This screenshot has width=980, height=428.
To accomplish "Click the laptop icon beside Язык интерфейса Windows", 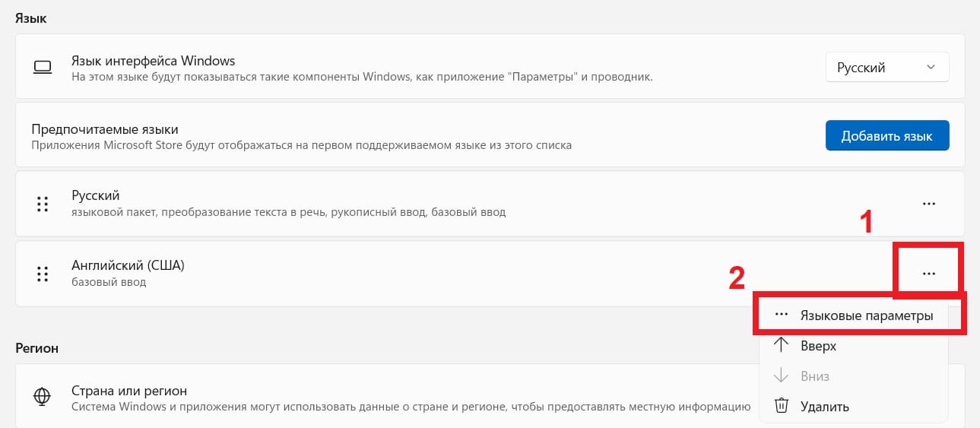I will (x=43, y=67).
